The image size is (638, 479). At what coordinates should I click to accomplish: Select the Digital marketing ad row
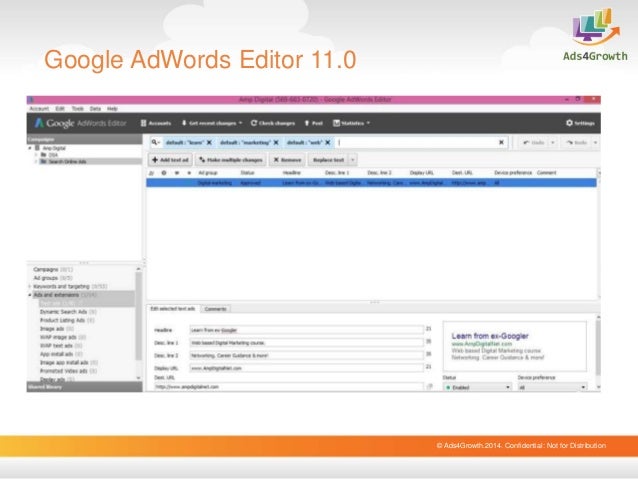pos(371,183)
